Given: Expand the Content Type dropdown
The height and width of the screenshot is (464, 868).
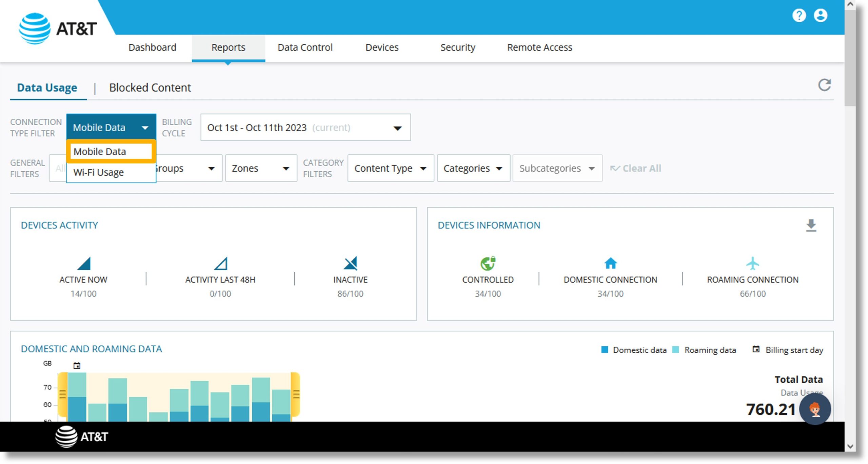Looking at the screenshot, I should (391, 169).
